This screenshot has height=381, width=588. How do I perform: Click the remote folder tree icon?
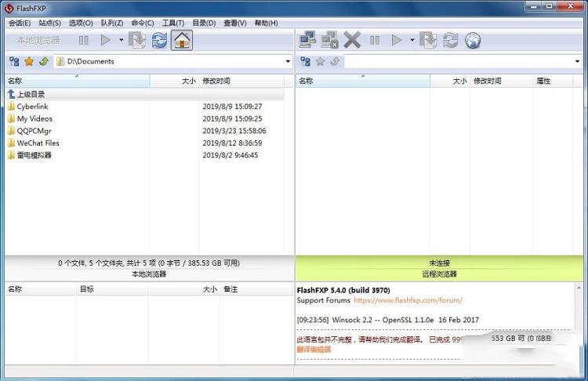point(305,61)
